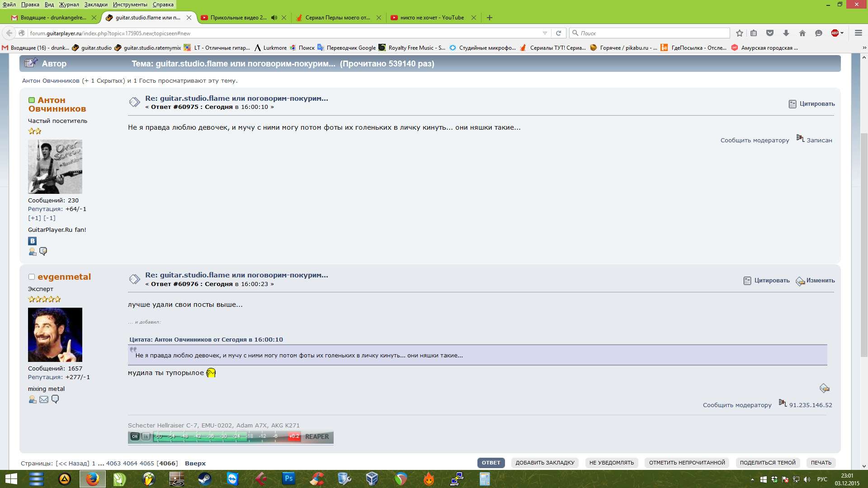Expand the URL bar history dropdown

click(545, 33)
